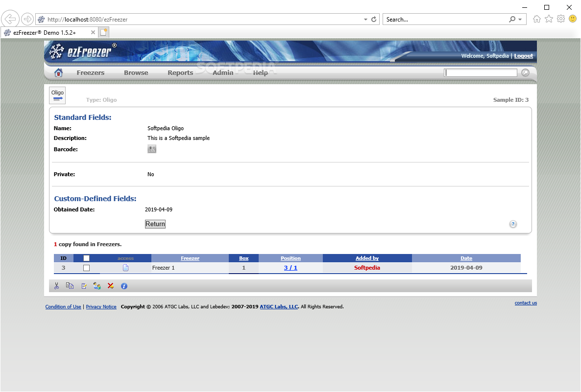581x392 pixels.
Task: Focus the ezFreezer search input field
Action: point(480,72)
